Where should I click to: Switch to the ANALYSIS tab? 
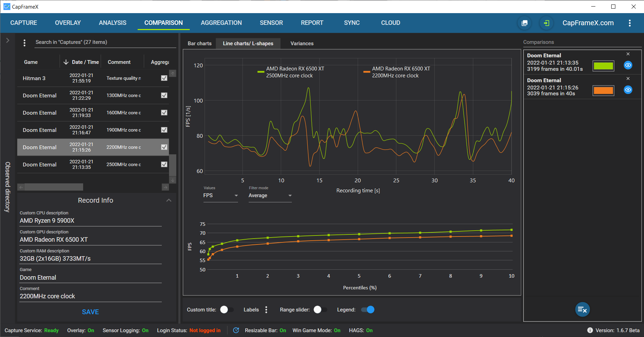pos(112,23)
